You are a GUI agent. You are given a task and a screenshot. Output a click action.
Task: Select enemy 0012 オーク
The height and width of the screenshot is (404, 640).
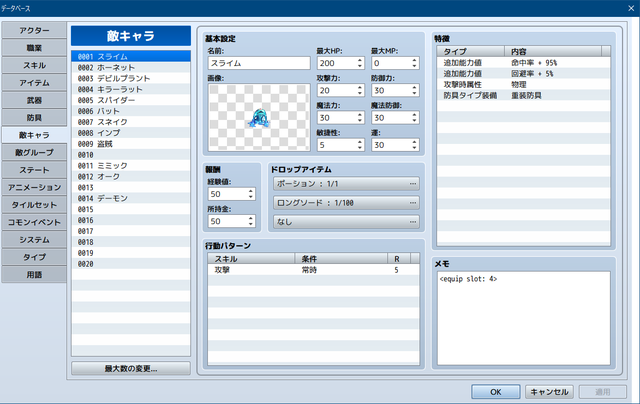(x=131, y=176)
